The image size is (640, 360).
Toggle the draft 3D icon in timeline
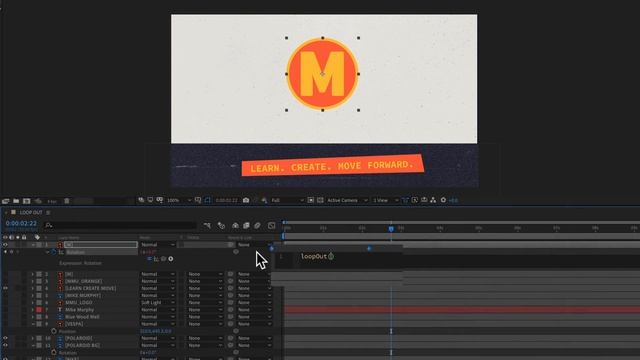pyautogui.click(x=221, y=225)
